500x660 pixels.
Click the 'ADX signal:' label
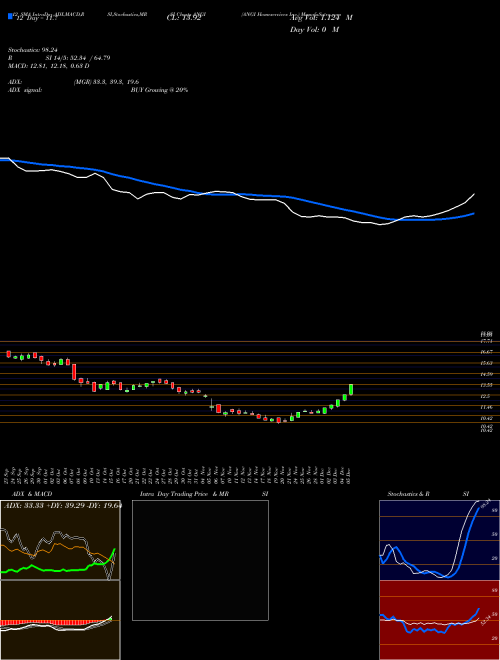click(x=25, y=90)
